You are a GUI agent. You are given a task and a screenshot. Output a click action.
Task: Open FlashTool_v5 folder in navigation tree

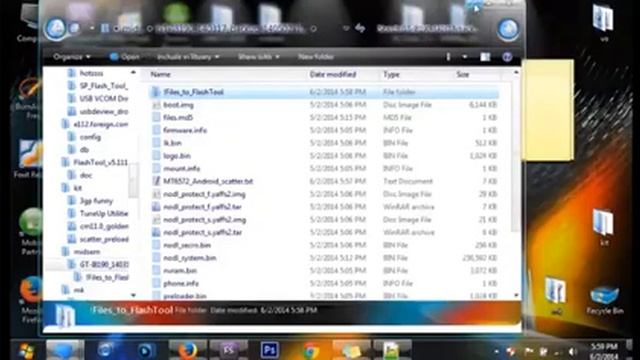tap(100, 162)
